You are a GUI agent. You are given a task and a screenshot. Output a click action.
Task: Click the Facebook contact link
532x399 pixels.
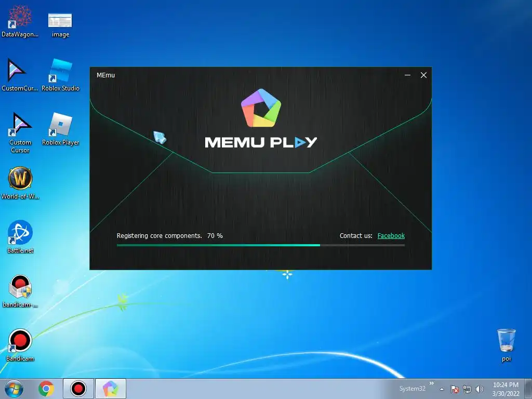point(391,235)
